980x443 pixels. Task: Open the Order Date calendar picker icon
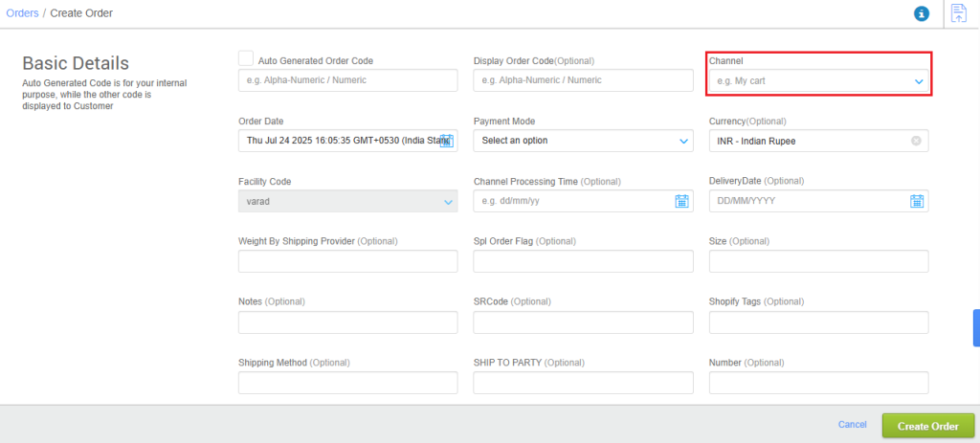pos(446,141)
